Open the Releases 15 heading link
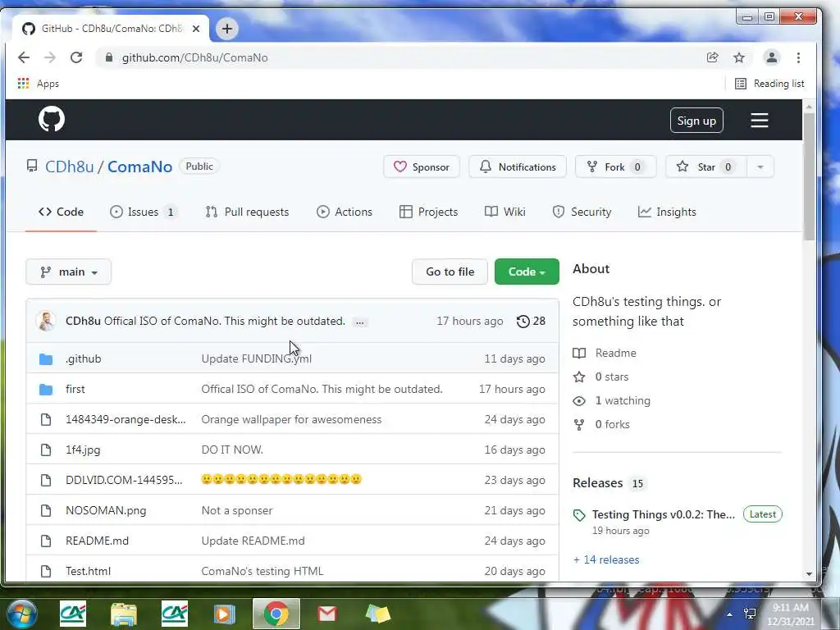This screenshot has width=840, height=630. pos(609,483)
